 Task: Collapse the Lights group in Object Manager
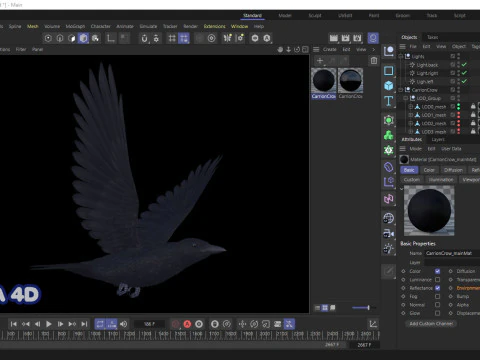[x=401, y=56]
